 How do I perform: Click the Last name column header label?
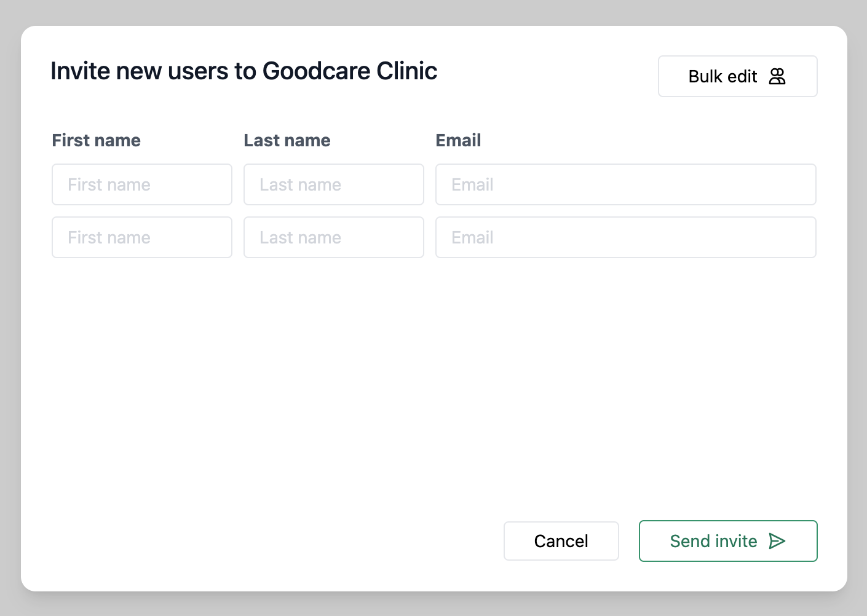[287, 140]
